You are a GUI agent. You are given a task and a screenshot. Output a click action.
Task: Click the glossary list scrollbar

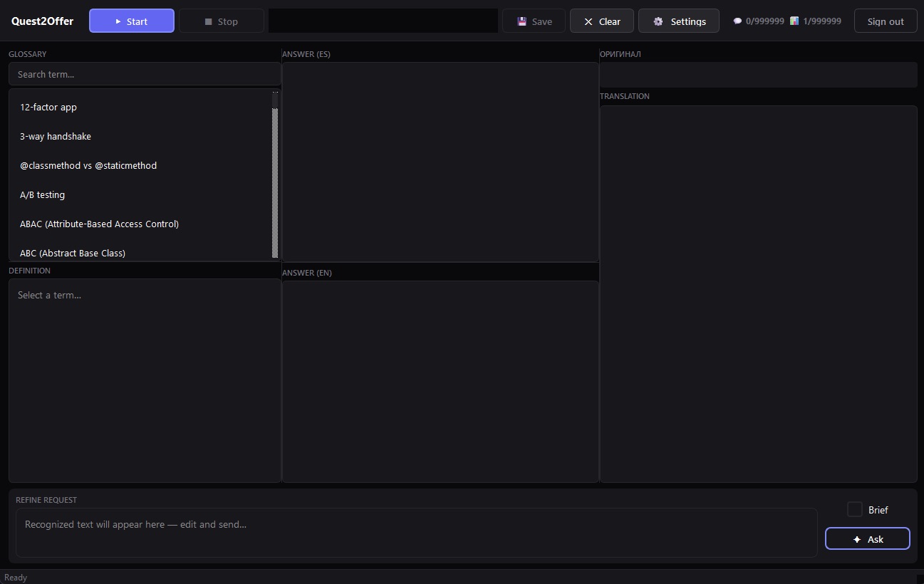pos(275,178)
